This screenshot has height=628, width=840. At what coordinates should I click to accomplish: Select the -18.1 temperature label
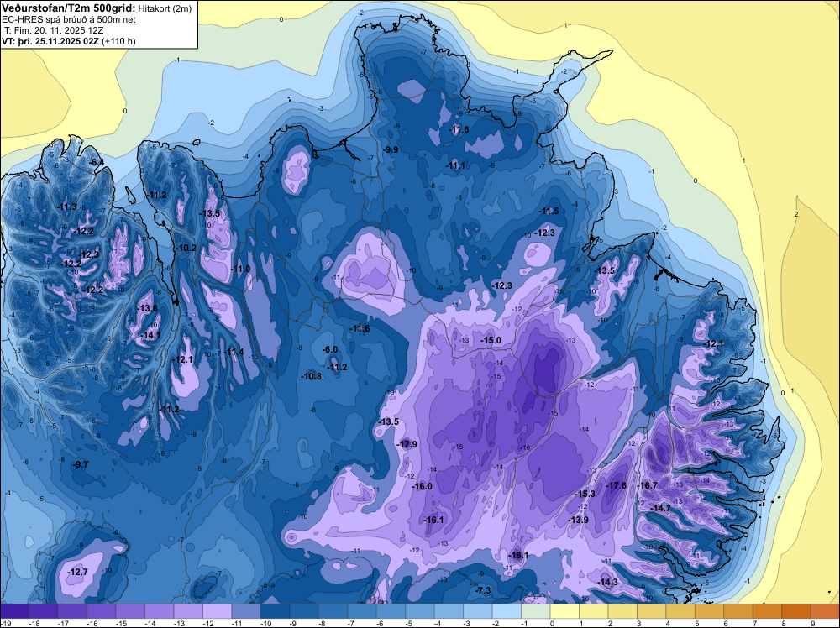coord(518,555)
